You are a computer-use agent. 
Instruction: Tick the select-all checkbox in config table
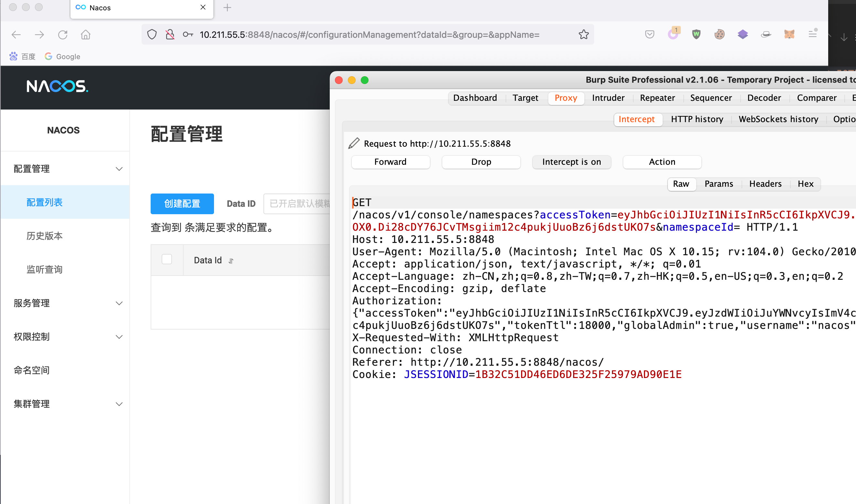pos(167,259)
